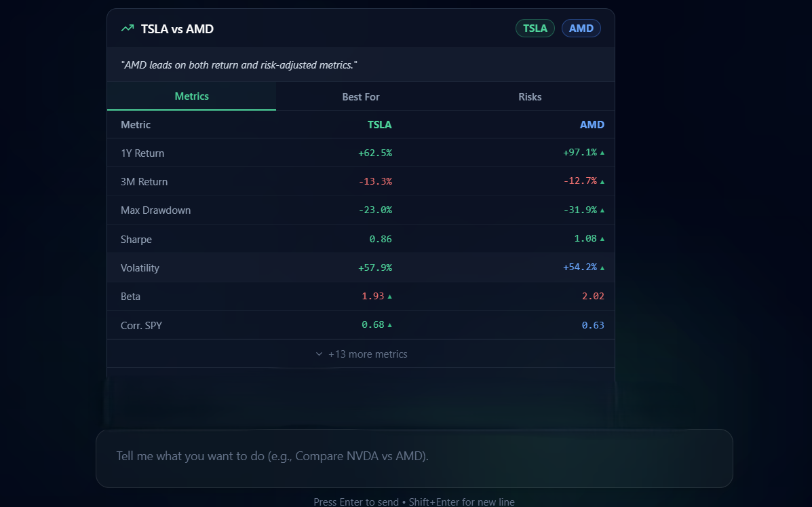The width and height of the screenshot is (812, 507).
Task: Click the chevron next to +13 more metrics
Action: point(319,354)
